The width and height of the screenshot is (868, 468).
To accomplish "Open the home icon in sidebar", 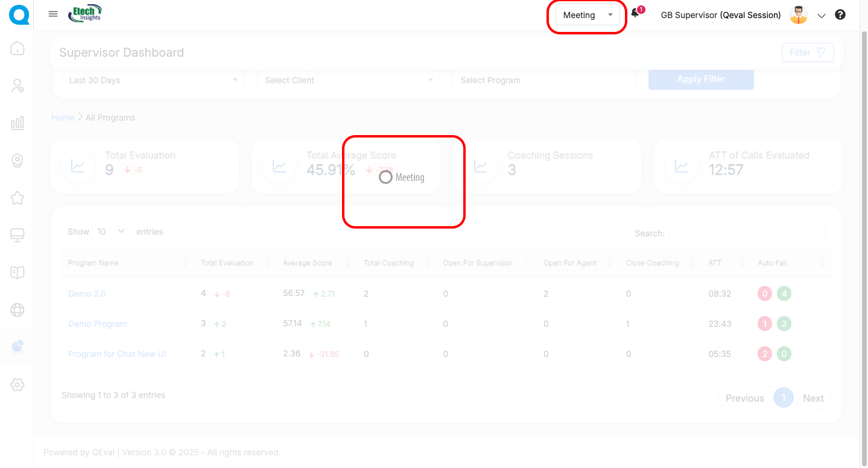I will click(x=17, y=48).
